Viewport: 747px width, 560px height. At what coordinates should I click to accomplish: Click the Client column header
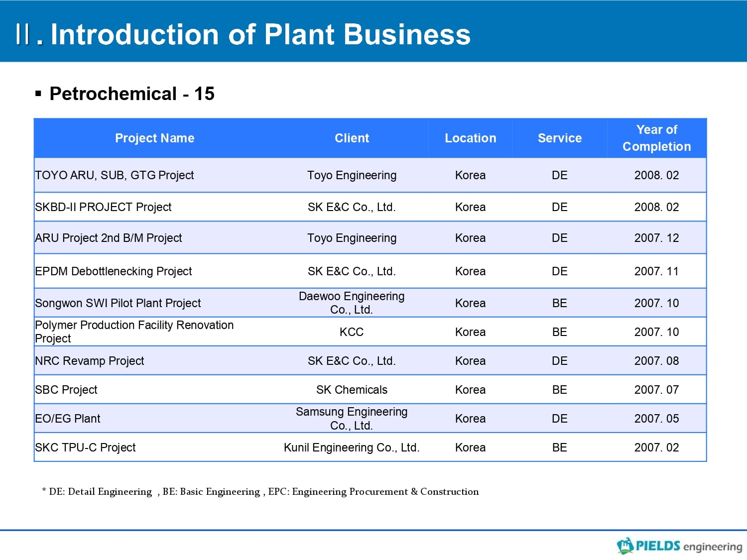(352, 138)
